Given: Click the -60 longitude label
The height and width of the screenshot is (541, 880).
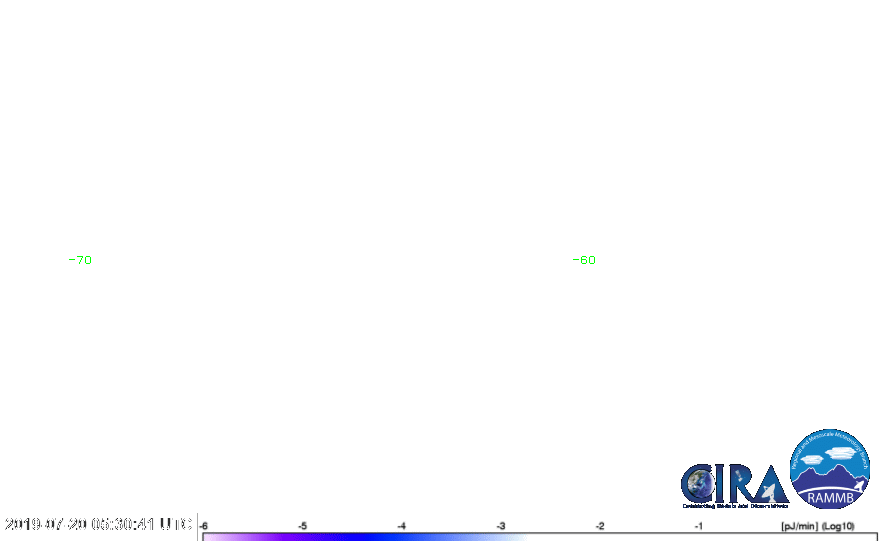Looking at the screenshot, I should click(x=584, y=260).
